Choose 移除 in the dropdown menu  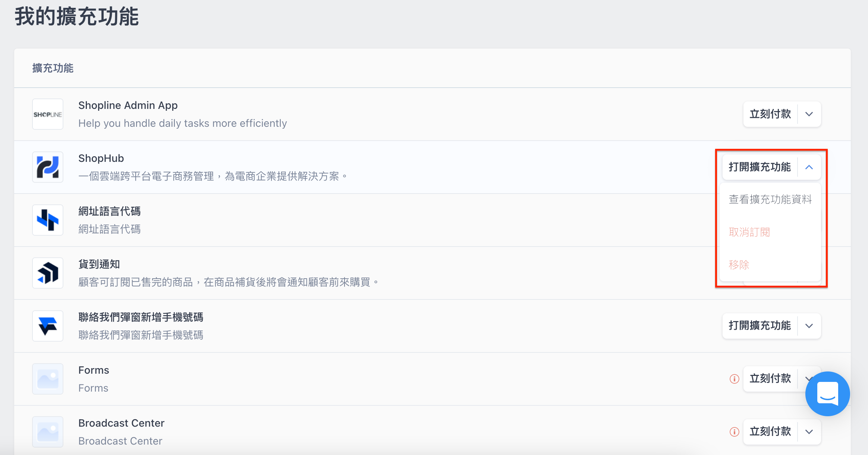(739, 265)
